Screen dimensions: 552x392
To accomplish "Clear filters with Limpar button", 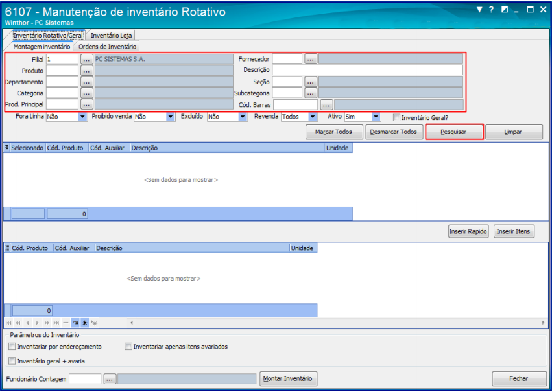I will (514, 132).
